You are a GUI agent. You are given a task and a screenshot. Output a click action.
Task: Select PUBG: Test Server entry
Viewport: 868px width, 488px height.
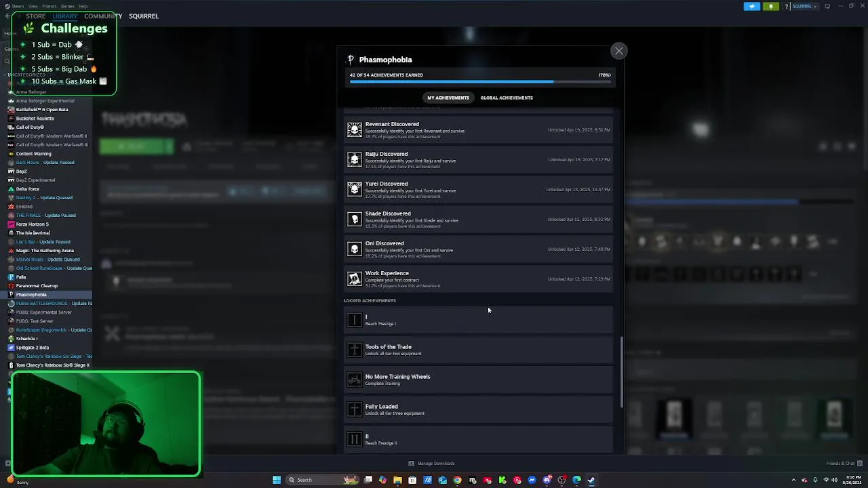point(35,321)
